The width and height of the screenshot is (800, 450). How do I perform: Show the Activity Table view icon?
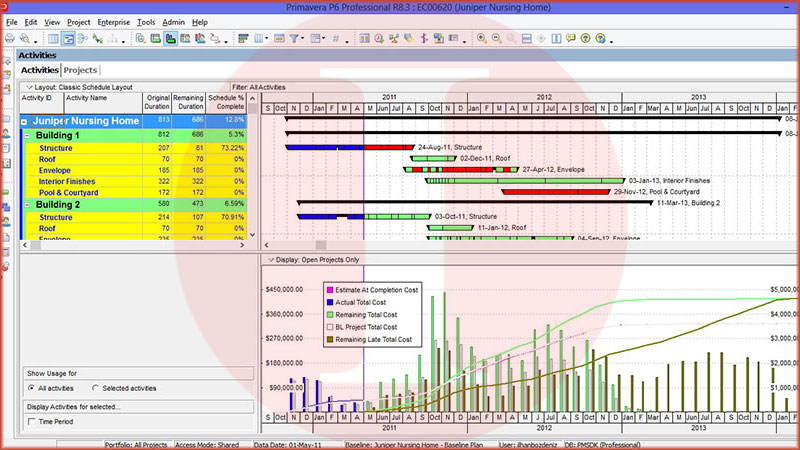click(53, 38)
